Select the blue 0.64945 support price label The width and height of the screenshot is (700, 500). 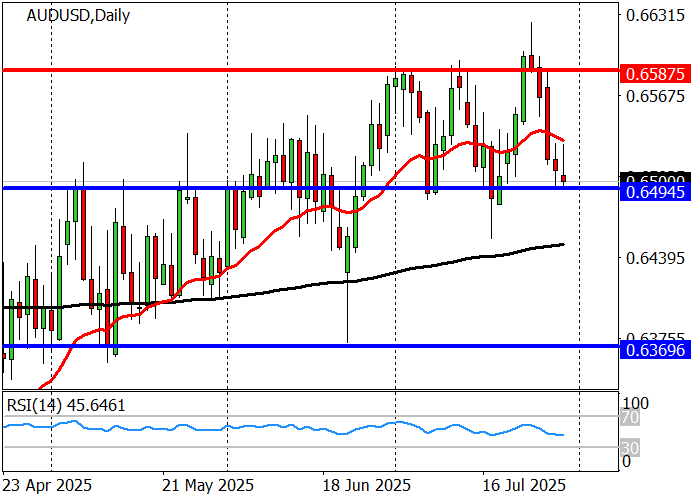click(x=655, y=192)
